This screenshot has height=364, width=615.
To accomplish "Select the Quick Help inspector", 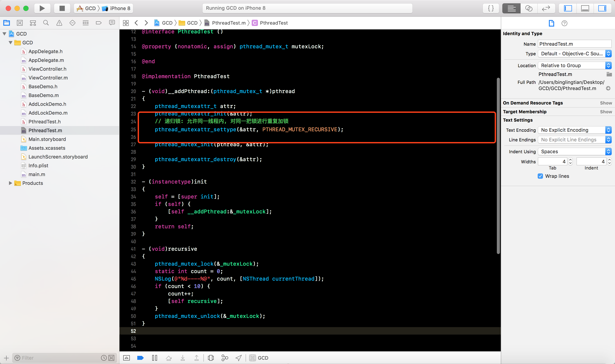I will 564,23.
